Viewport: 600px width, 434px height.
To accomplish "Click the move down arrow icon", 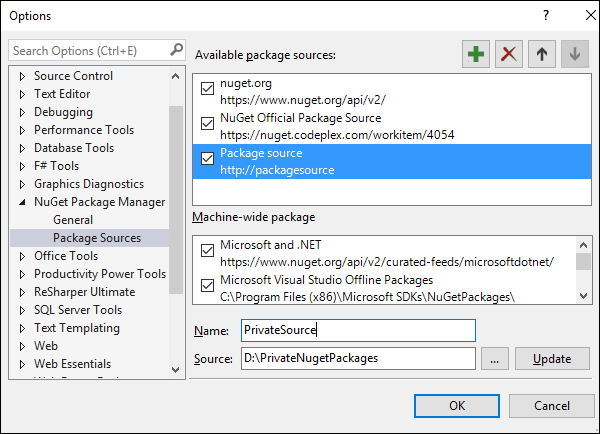I will (x=574, y=54).
